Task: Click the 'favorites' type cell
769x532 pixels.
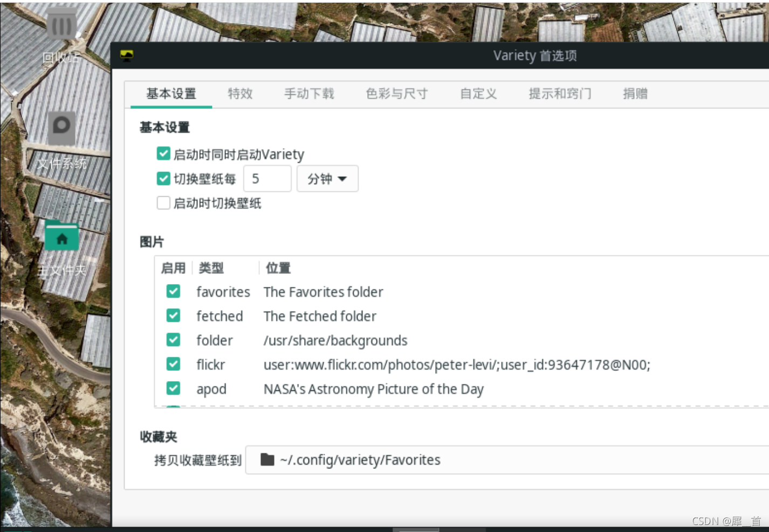Action: point(223,292)
